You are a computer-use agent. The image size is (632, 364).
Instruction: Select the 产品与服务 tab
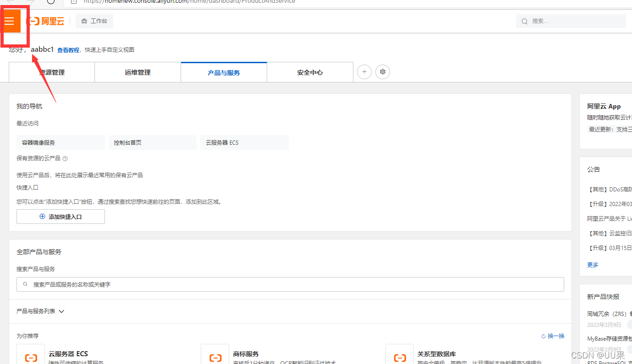tap(224, 72)
